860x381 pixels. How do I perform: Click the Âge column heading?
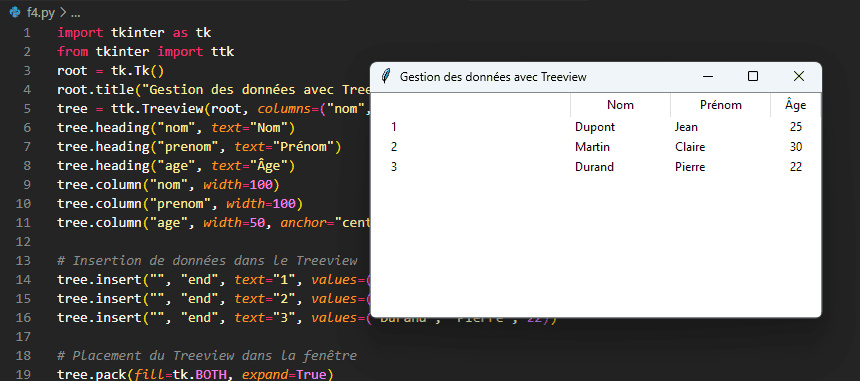click(795, 105)
